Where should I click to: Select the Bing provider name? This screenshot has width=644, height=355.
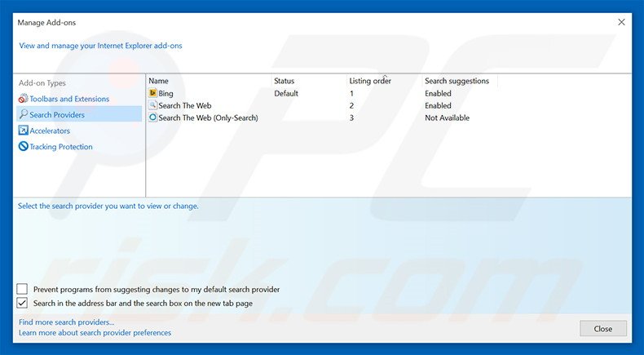click(x=166, y=93)
